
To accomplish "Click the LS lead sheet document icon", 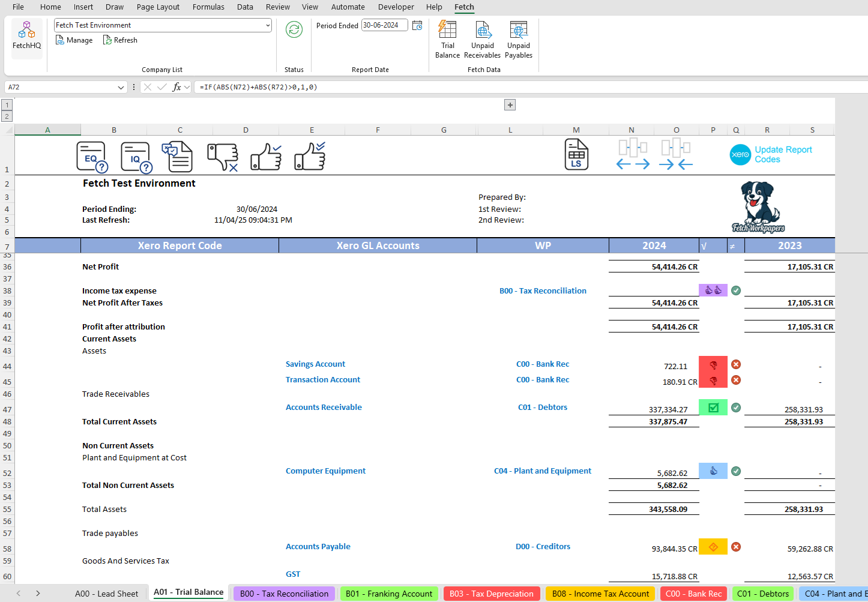I will pos(576,155).
